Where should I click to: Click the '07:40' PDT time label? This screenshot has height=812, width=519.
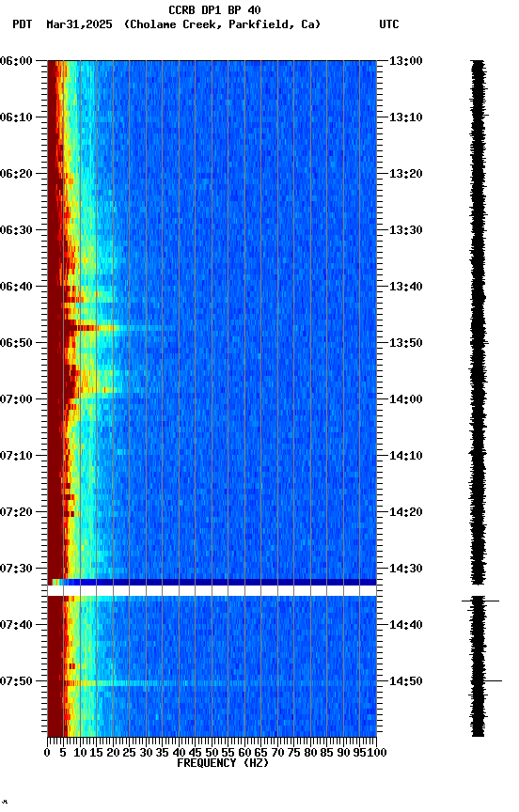click(16, 625)
